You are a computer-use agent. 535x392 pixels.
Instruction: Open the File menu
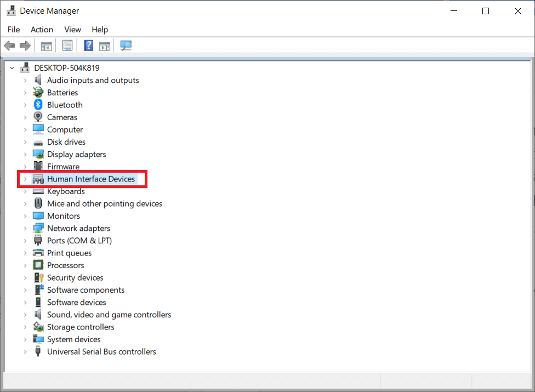(x=14, y=30)
